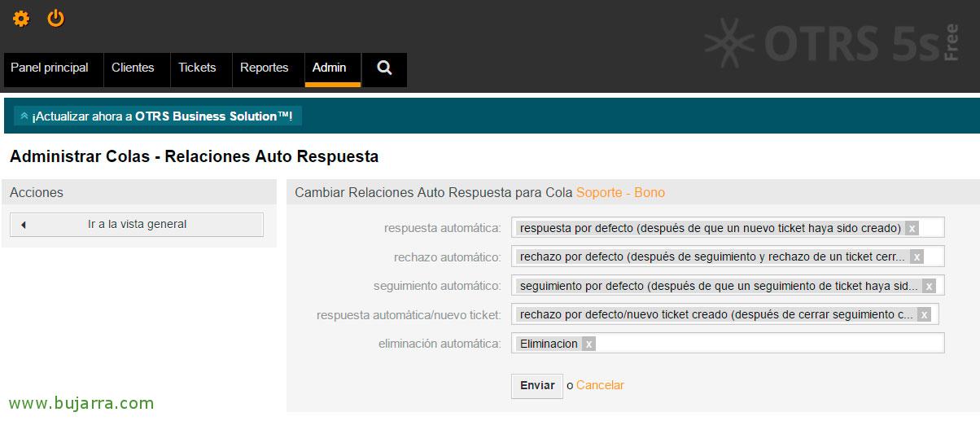Viewport: 980px width, 421px height.
Task: Go to the Clientes menu
Action: pos(133,68)
